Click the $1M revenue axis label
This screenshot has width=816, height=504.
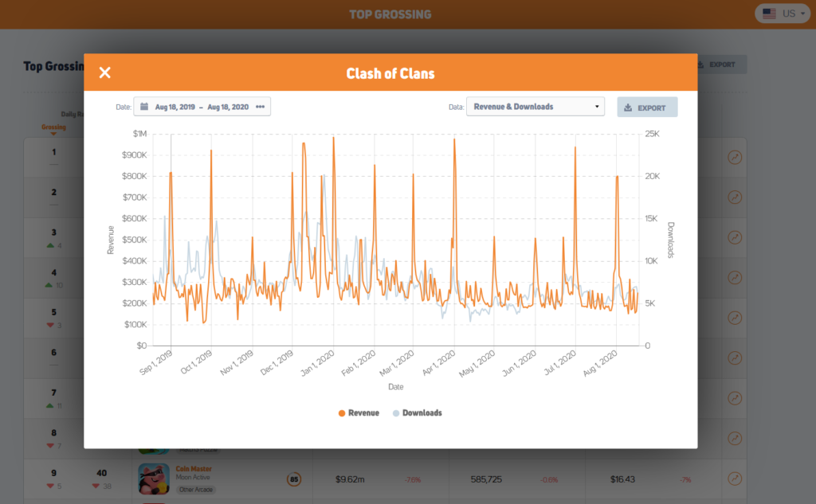click(139, 134)
